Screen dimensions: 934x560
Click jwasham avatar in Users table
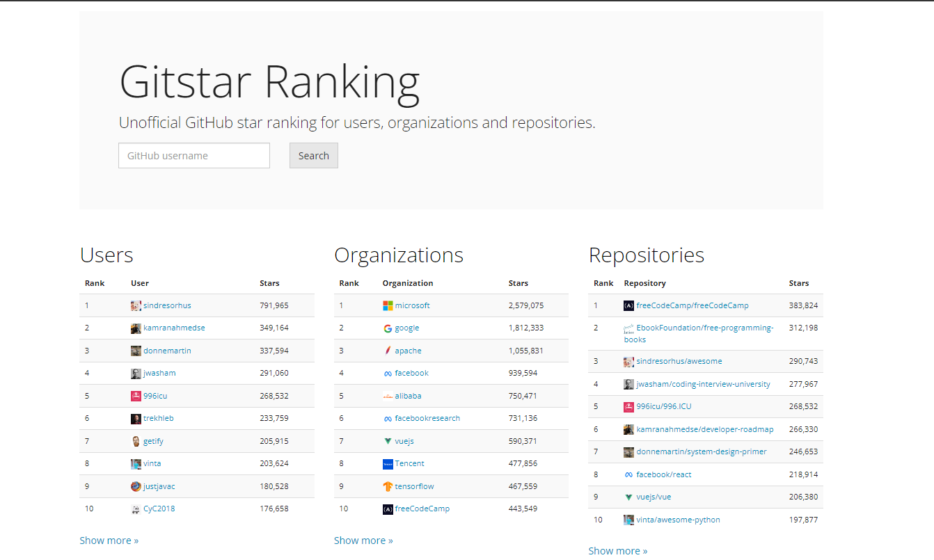coord(136,374)
